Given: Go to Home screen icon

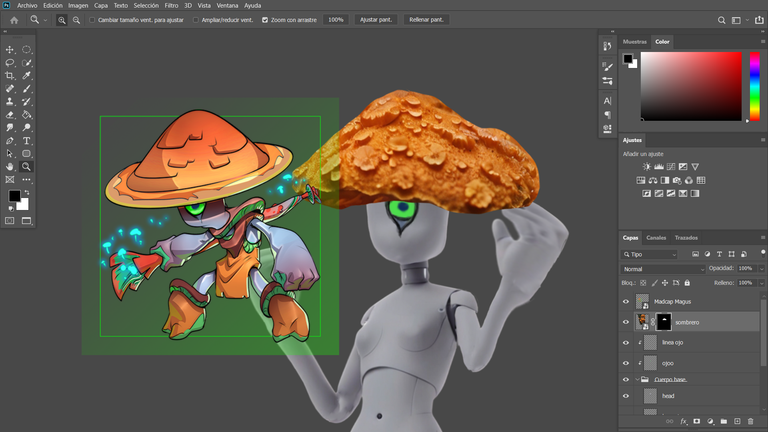Looking at the screenshot, I should 14,20.
